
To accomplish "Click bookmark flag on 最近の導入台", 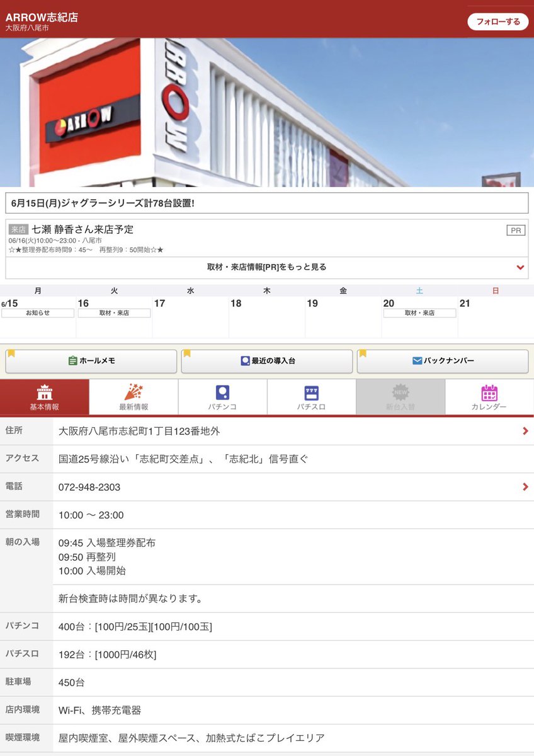I will 187,353.
